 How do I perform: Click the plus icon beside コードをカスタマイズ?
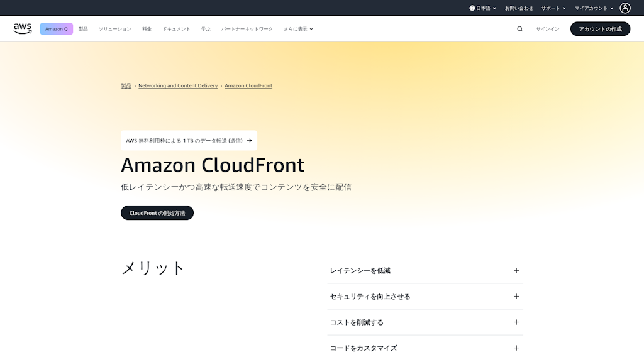516,348
